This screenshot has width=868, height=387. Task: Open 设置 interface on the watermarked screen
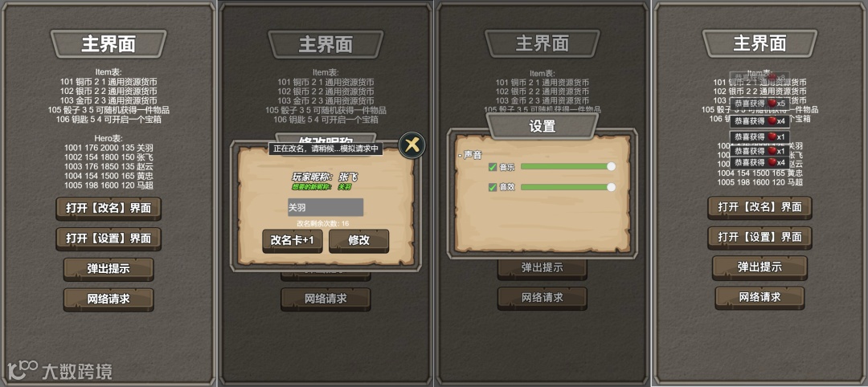(108, 238)
